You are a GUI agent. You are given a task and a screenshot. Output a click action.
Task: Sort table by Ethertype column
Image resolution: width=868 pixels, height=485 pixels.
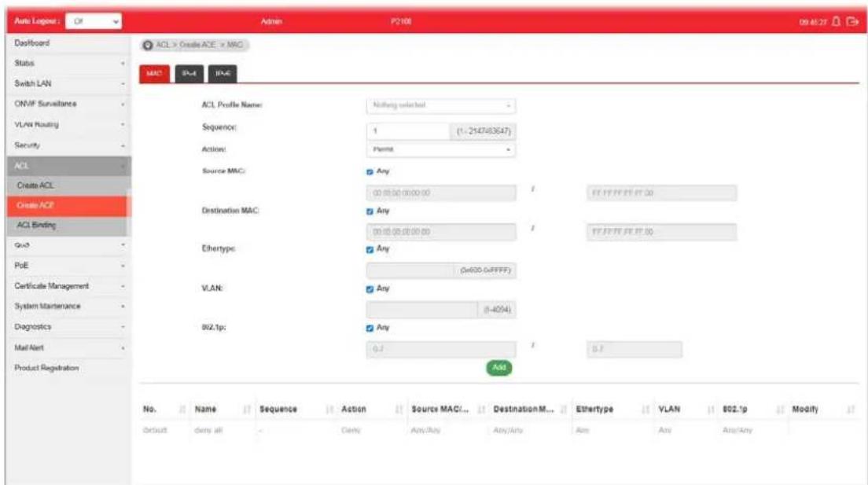pyautogui.click(x=645, y=410)
